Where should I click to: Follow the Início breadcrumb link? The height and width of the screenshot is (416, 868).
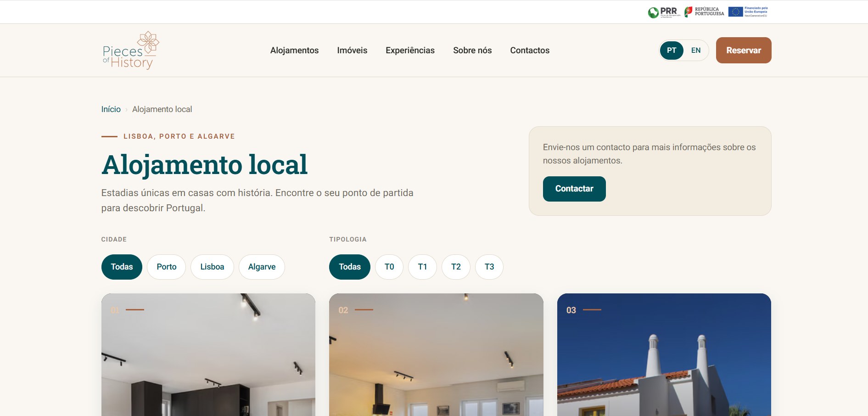tap(111, 109)
